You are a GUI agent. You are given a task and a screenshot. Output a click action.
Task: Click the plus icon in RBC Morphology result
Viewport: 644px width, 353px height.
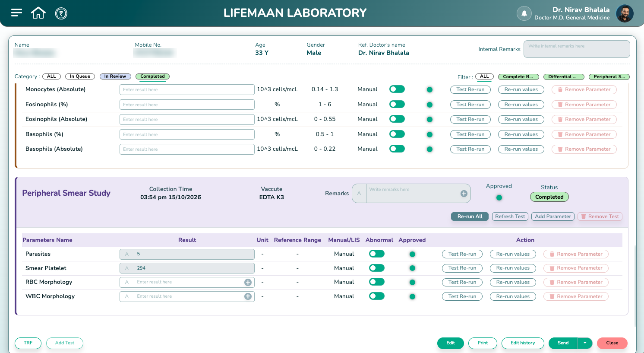pyautogui.click(x=248, y=282)
